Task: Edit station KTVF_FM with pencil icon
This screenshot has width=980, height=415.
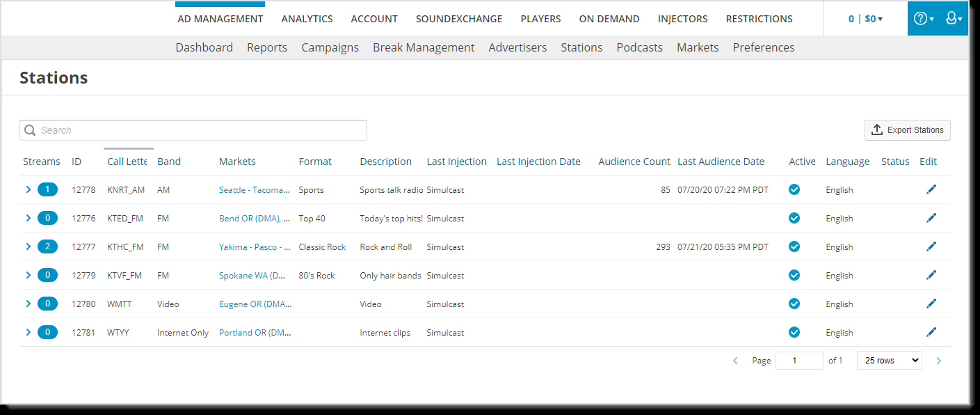Action: coord(931,275)
